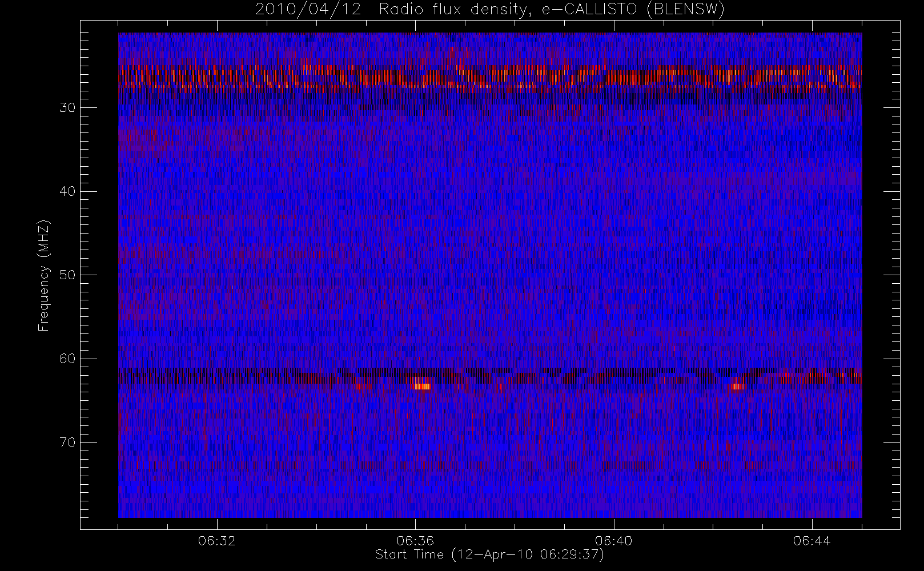
Task: Click the 60 frequency tick label
Action: pyautogui.click(x=67, y=359)
